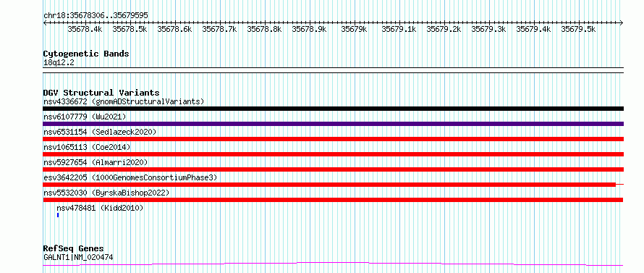Open variant nsv5927654 (Almarri2020) label
Viewport: 644px width, 273px height.
point(96,162)
